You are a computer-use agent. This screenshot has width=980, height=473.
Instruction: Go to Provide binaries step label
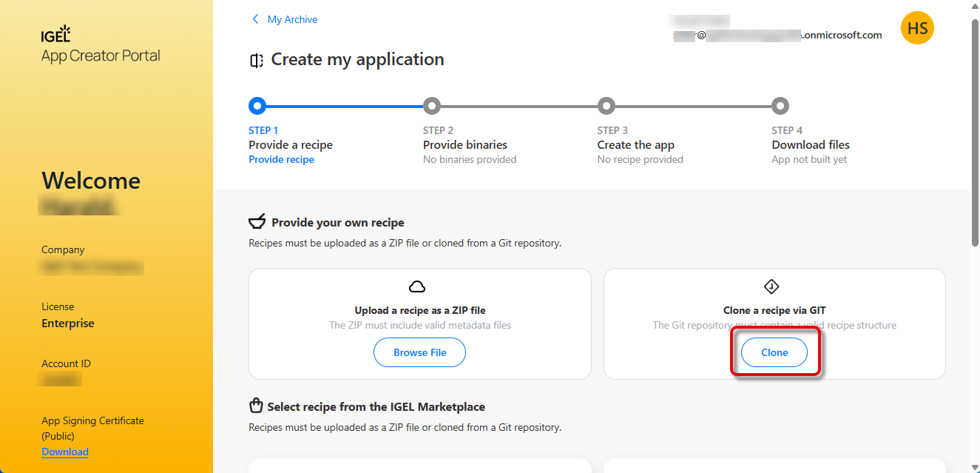[x=465, y=145]
